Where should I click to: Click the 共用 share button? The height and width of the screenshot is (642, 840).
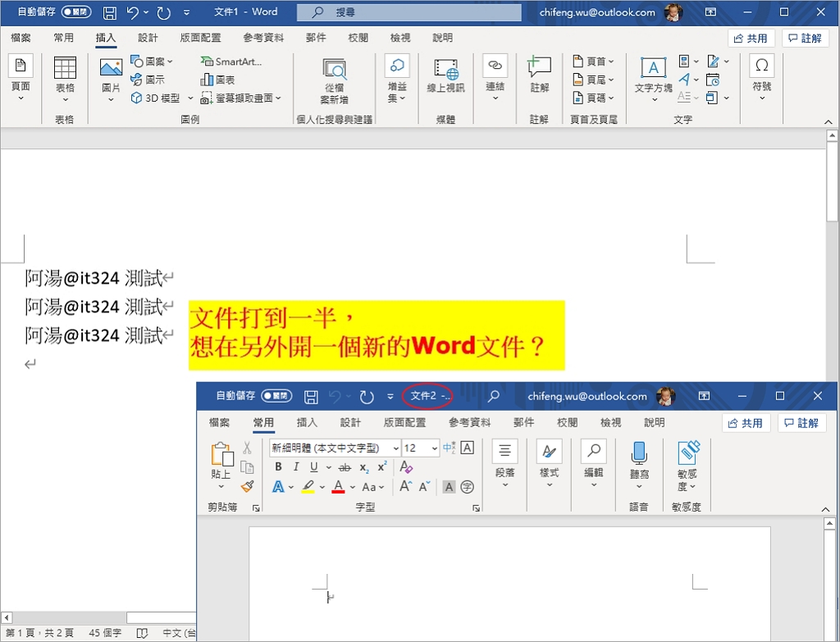click(x=751, y=37)
